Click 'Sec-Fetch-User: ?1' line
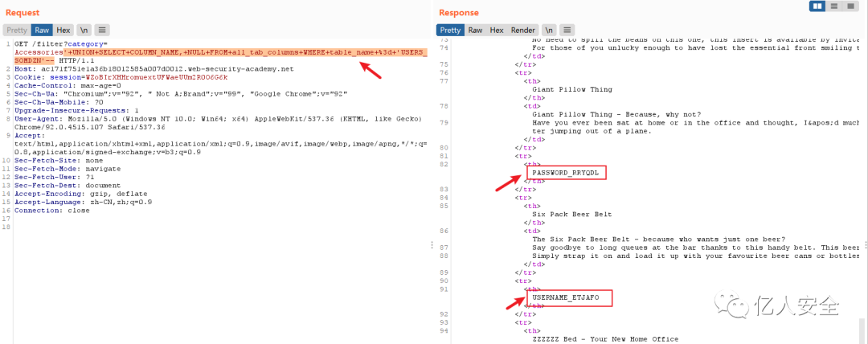The image size is (868, 344). pos(55,177)
